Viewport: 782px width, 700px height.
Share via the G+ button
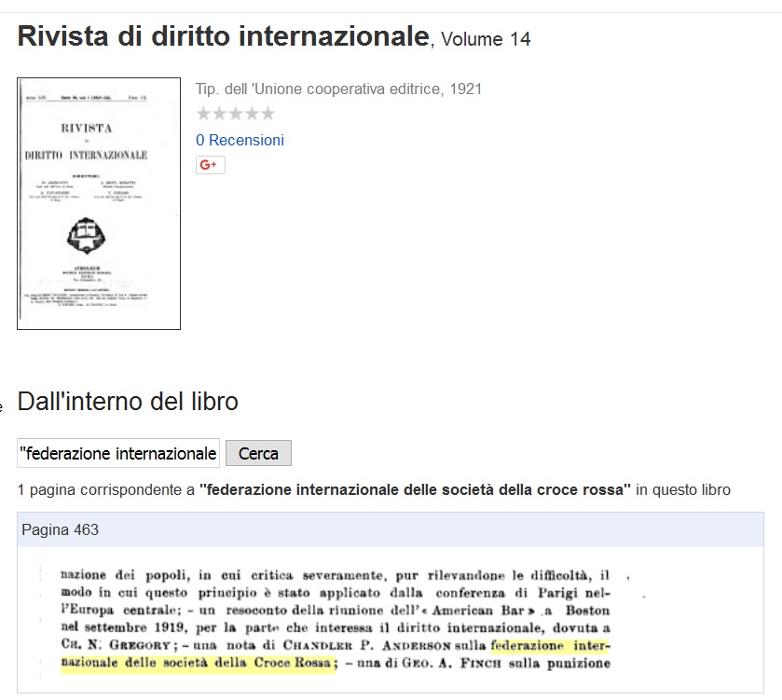[210, 165]
